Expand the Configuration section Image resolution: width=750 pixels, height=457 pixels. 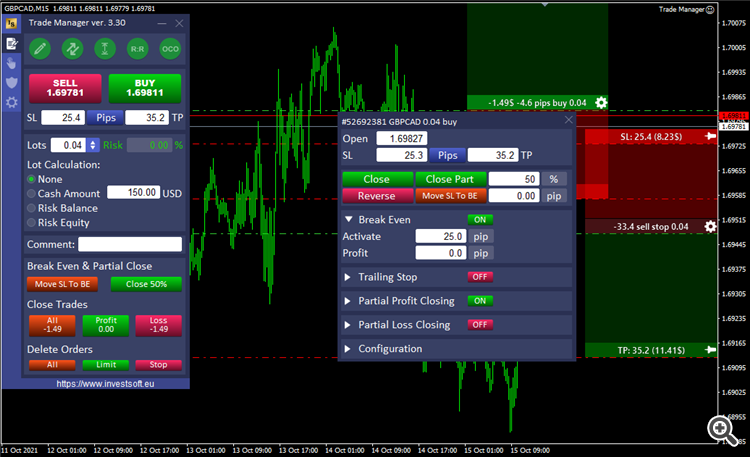348,349
